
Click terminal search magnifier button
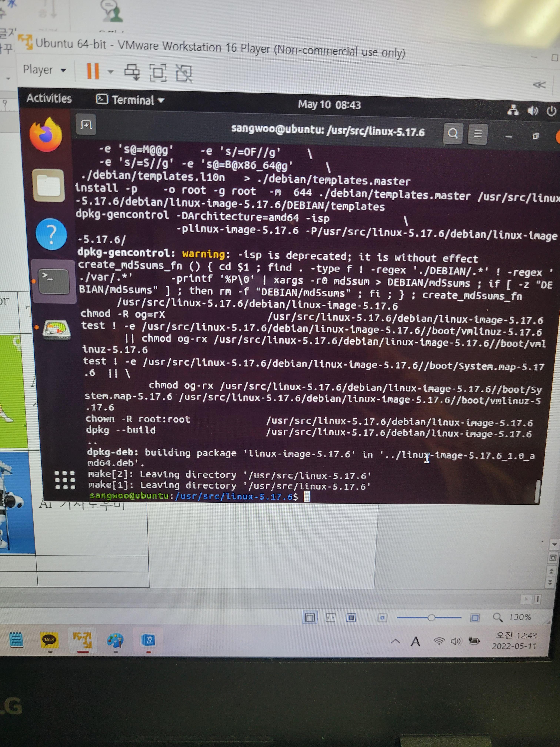click(x=453, y=134)
